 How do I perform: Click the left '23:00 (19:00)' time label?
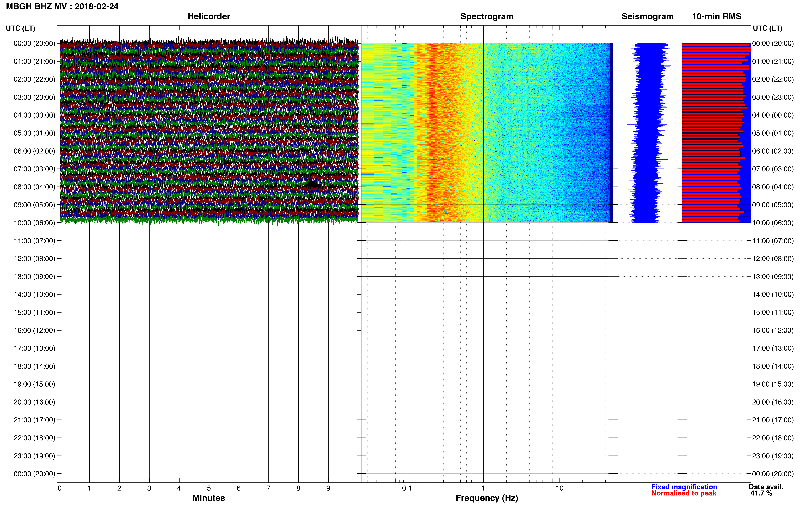(34, 456)
